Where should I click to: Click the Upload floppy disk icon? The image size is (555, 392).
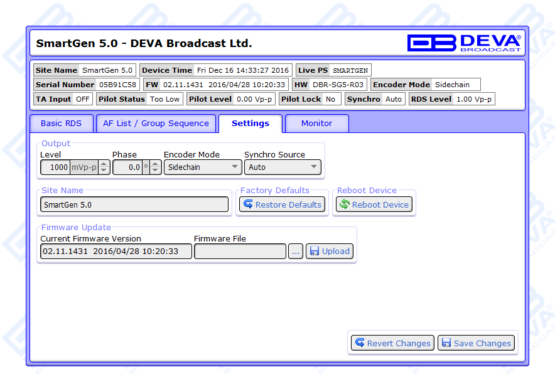click(315, 252)
